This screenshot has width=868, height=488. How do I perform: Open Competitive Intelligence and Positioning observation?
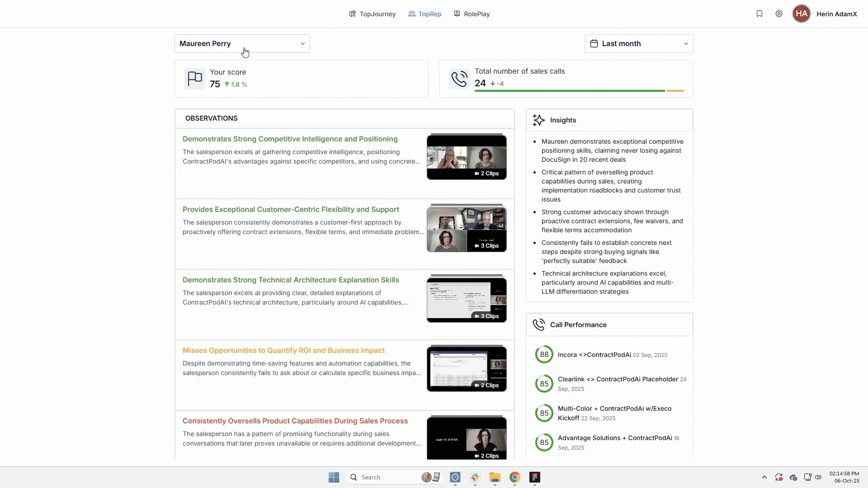(290, 139)
